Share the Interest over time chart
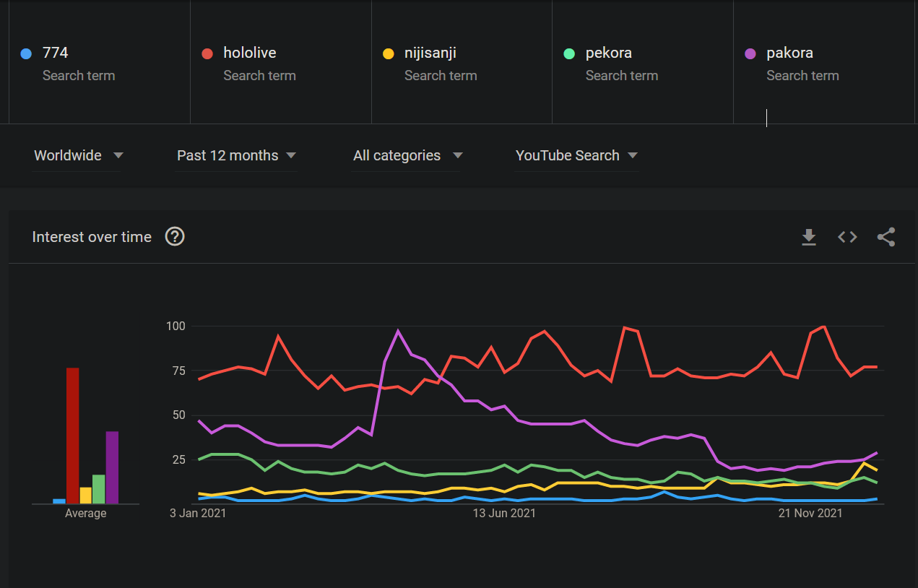The image size is (918, 588). 886,237
